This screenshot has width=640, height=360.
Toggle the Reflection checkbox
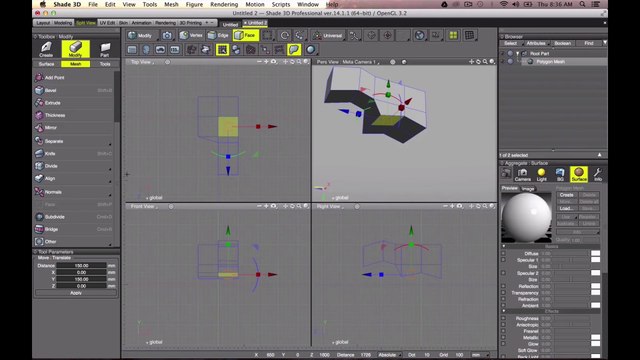(503, 286)
